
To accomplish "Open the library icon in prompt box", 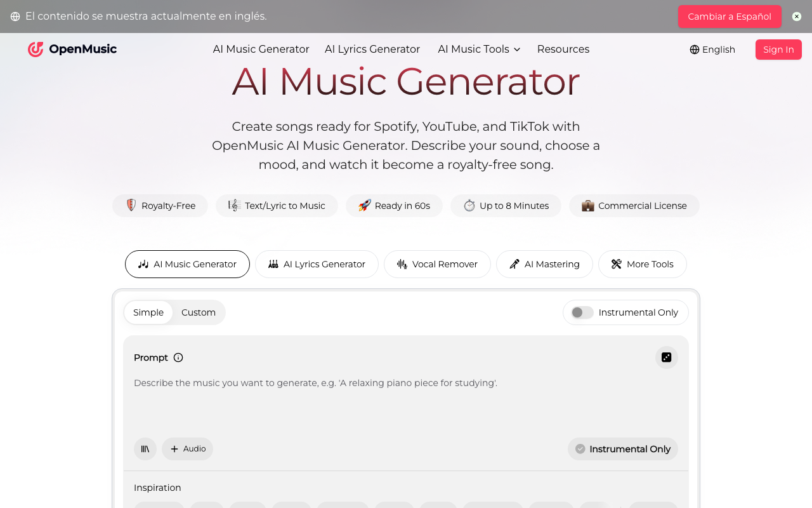I will (x=145, y=449).
